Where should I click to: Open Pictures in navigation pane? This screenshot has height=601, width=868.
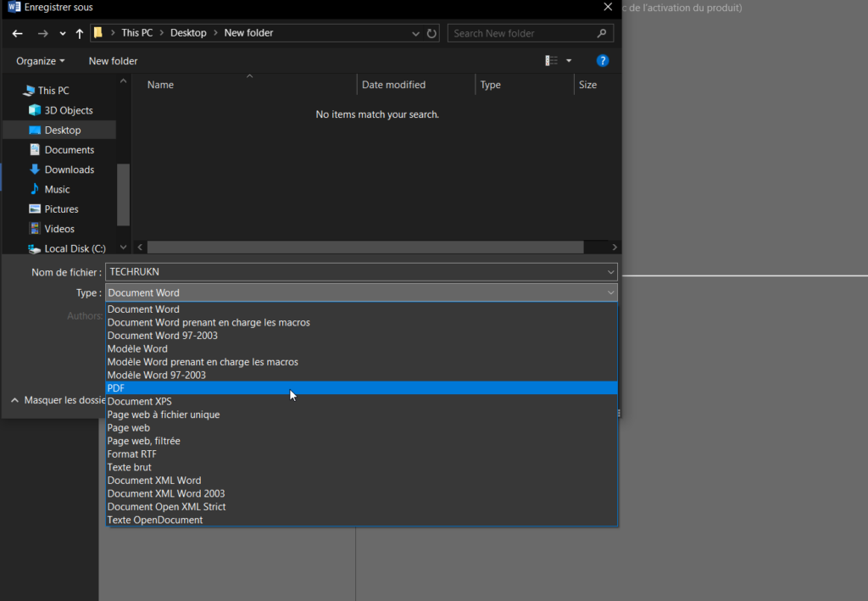click(x=61, y=209)
